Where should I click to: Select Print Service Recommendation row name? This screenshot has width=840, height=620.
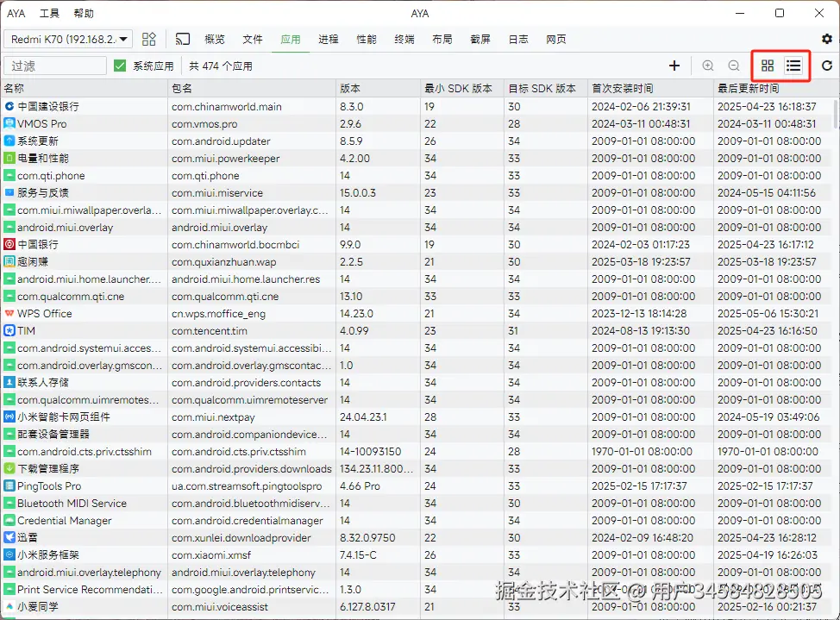pyautogui.click(x=90, y=590)
